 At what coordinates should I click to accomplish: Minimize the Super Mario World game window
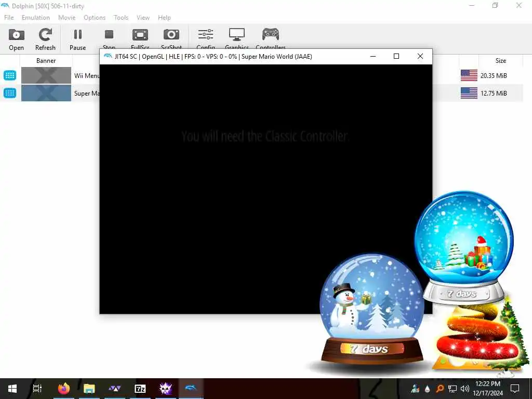click(373, 56)
